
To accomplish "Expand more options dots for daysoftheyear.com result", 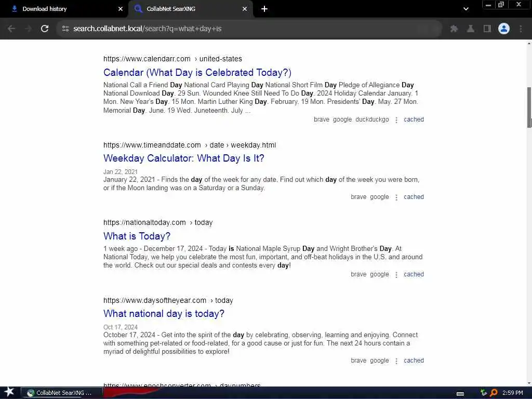I will pyautogui.click(x=396, y=361).
